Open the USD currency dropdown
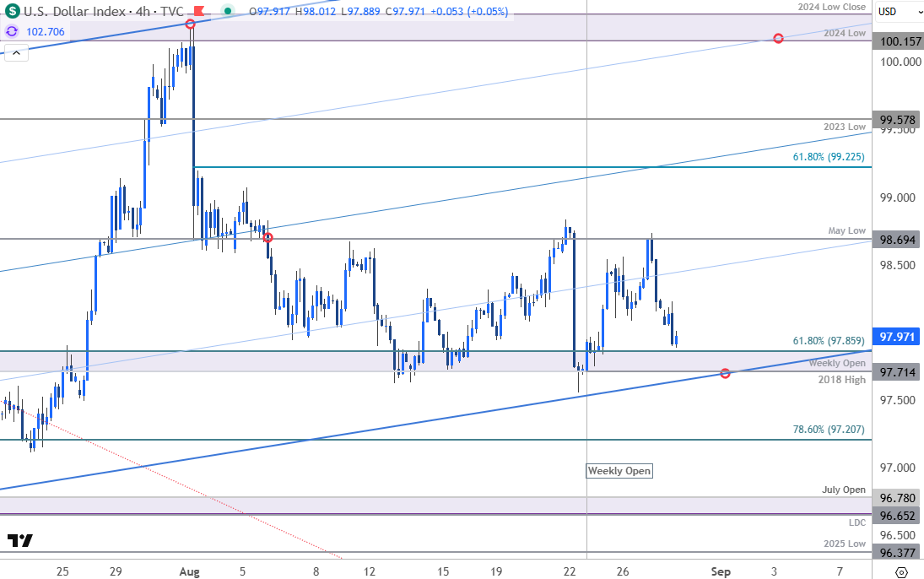Viewport: 924px width, 579px height. click(x=899, y=11)
